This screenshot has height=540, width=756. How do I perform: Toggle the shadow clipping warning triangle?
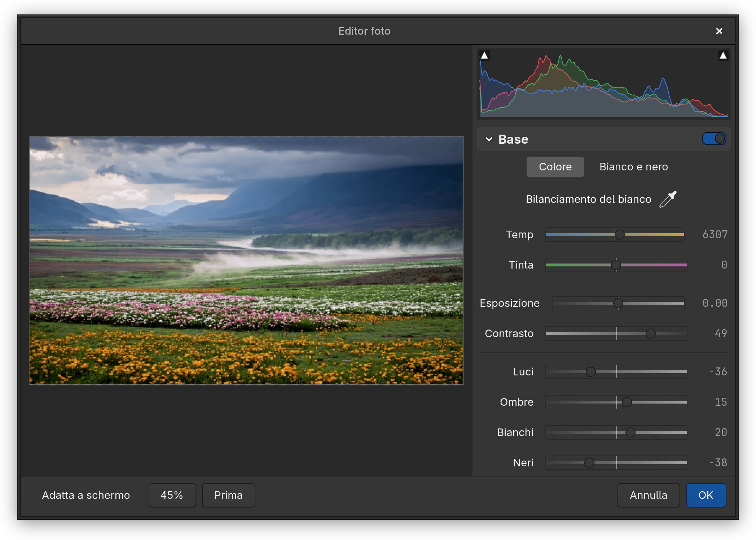(484, 55)
